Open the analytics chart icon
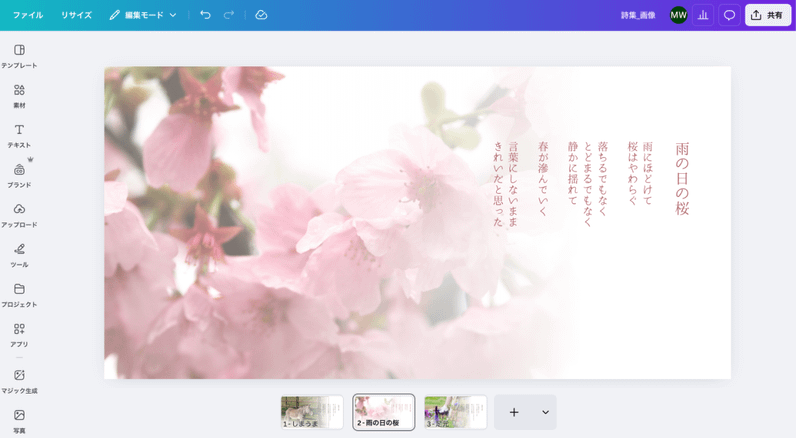This screenshot has width=796, height=438. (x=703, y=15)
